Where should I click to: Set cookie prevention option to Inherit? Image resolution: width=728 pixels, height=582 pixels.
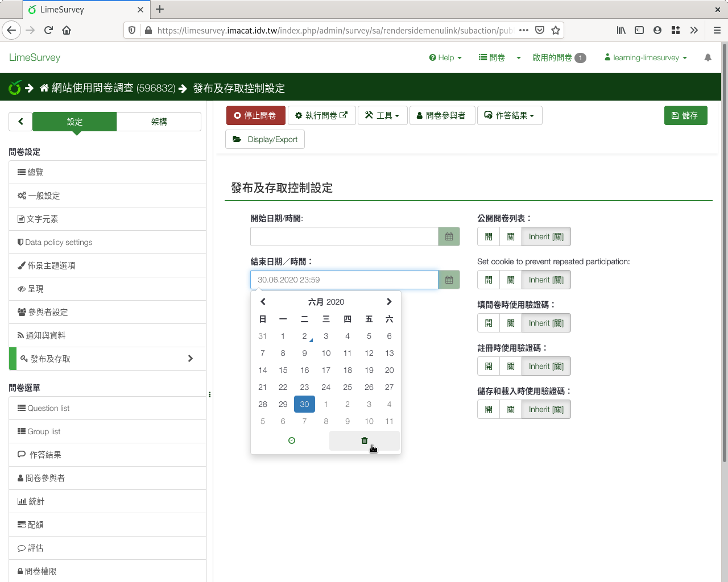[546, 280]
